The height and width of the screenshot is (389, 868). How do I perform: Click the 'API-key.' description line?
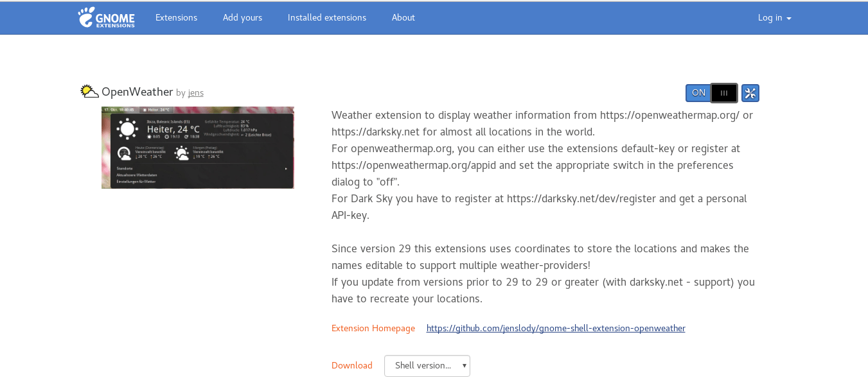coord(351,215)
